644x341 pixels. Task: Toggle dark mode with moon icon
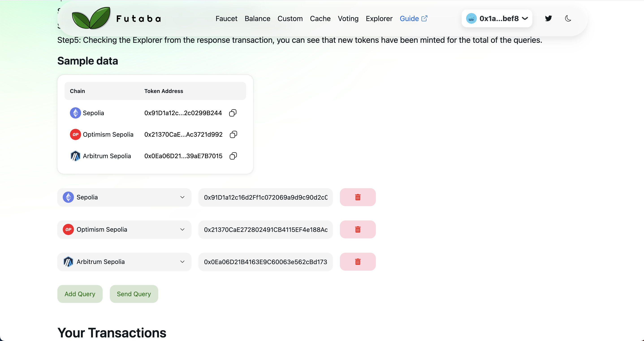568,19
